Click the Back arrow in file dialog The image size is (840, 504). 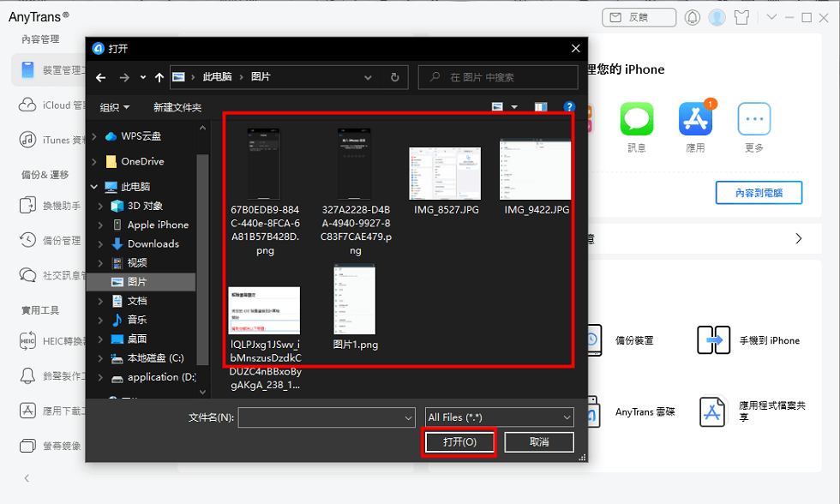[101, 78]
